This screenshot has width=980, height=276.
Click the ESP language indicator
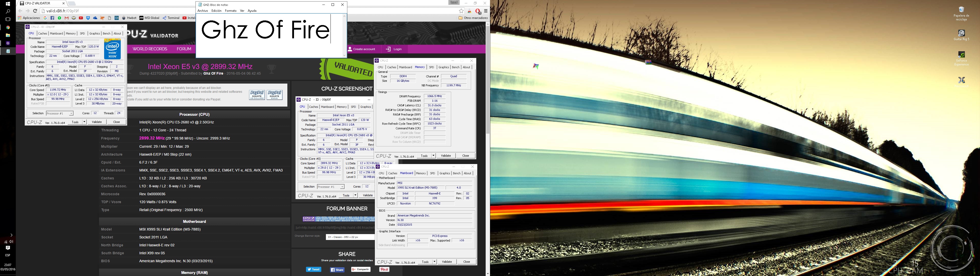pyautogui.click(x=8, y=255)
